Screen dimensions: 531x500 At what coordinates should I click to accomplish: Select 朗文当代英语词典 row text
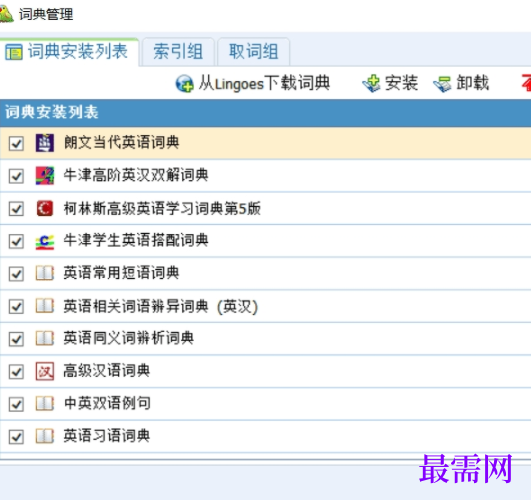pyautogui.click(x=122, y=142)
